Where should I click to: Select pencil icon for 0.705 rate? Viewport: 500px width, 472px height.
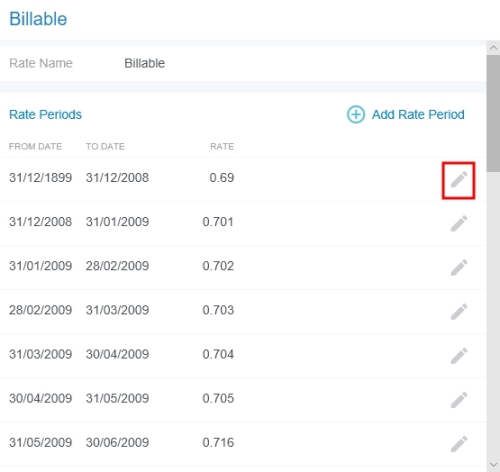click(459, 400)
